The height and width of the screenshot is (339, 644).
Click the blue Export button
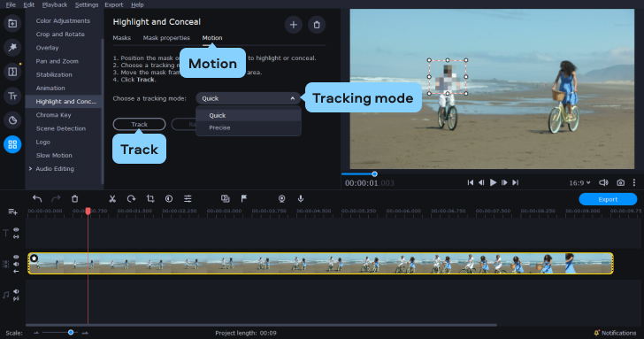coord(608,199)
